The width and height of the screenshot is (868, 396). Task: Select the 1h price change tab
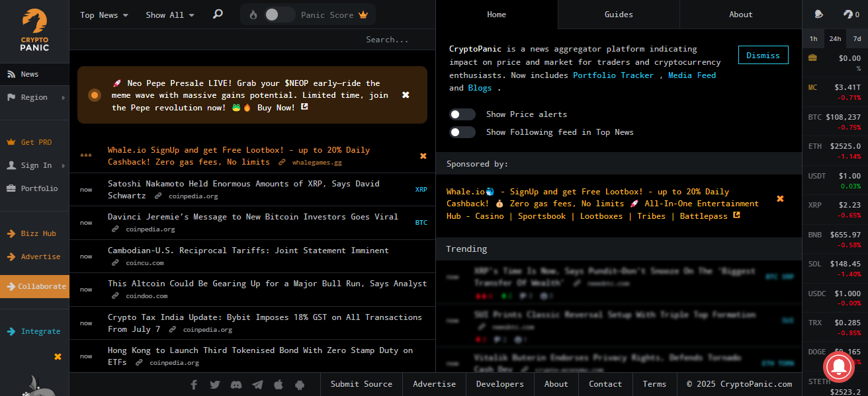[814, 38]
